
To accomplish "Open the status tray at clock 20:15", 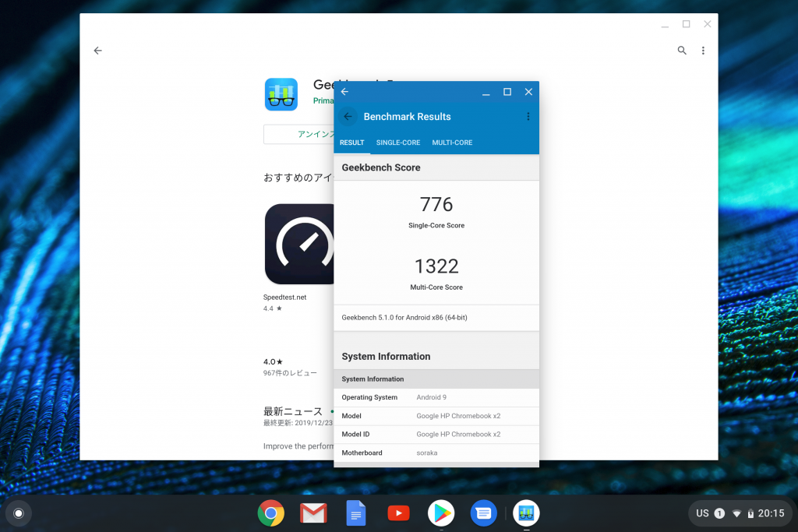I will [x=771, y=513].
